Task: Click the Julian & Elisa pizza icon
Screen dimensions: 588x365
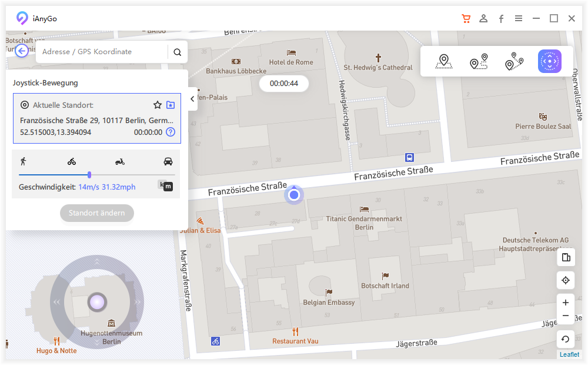Action: click(201, 221)
